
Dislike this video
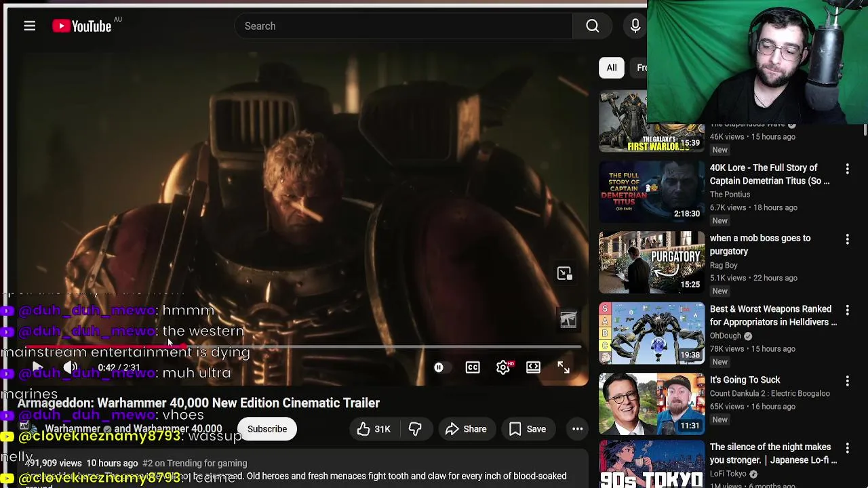(x=415, y=429)
